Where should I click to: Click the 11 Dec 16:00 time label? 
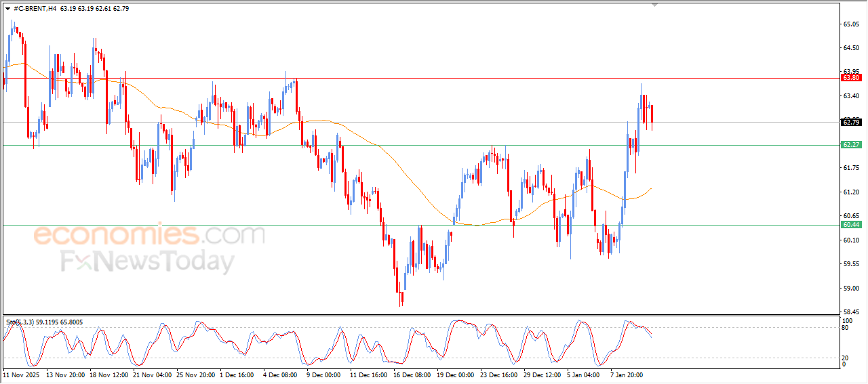point(370,374)
